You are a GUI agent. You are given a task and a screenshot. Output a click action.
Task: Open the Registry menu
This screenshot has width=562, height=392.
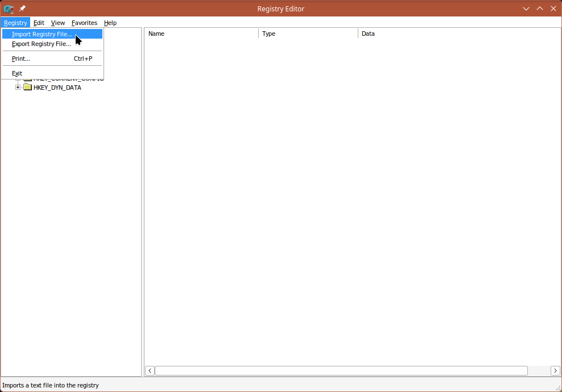point(15,23)
